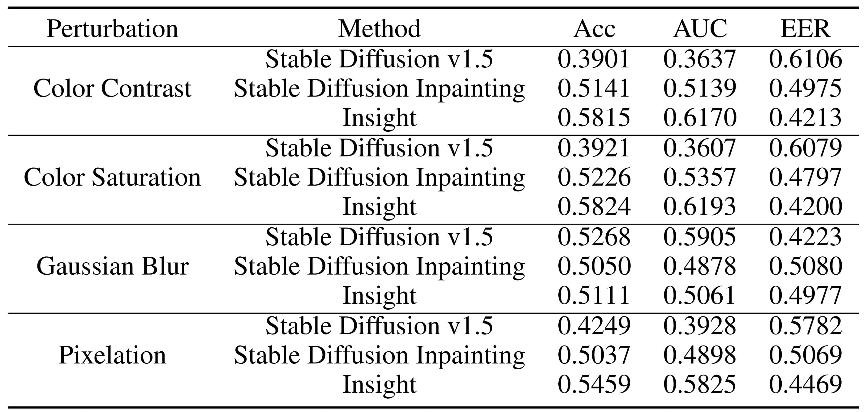Click the Acc value 0.3901

click(594, 59)
